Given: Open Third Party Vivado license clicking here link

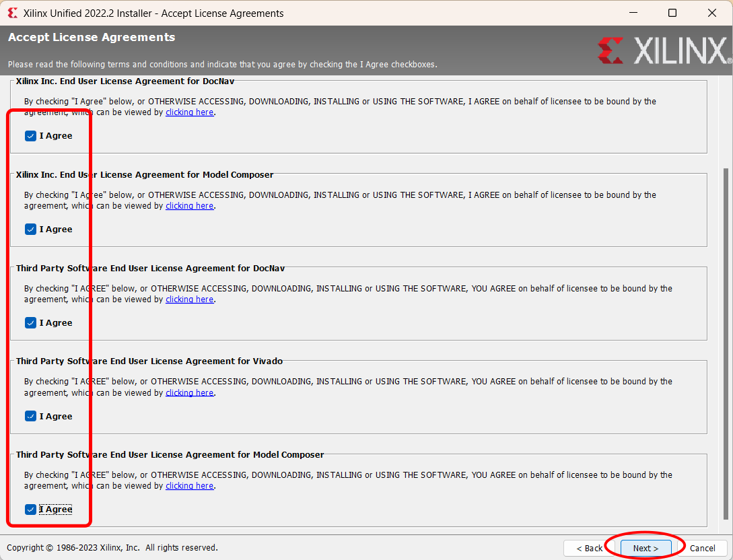Looking at the screenshot, I should (x=189, y=392).
